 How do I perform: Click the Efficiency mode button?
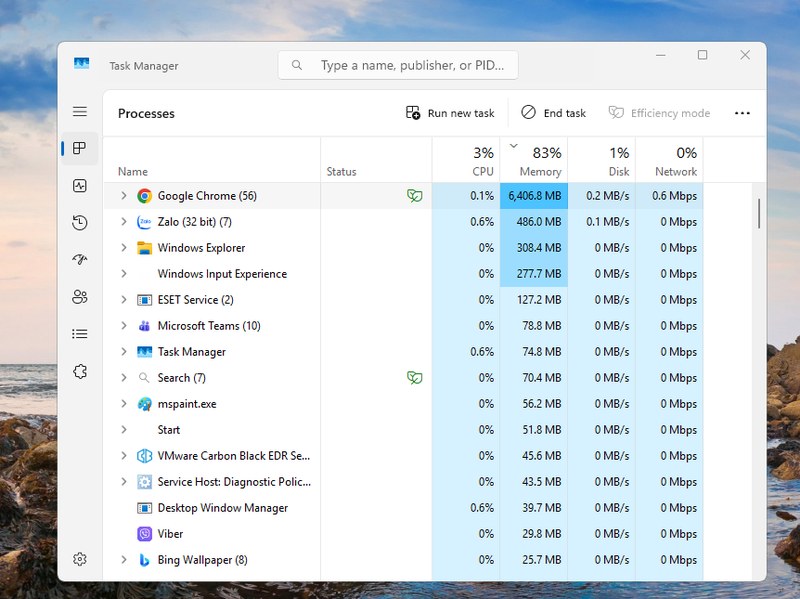[659, 113]
